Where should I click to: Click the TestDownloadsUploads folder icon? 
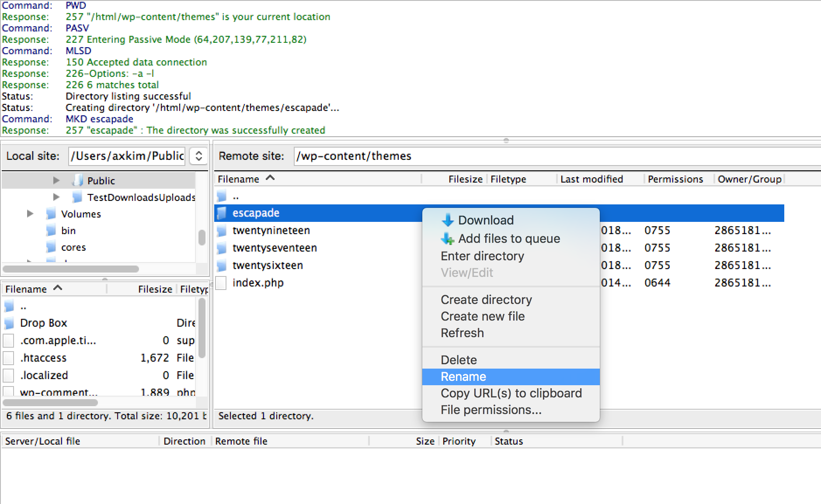click(77, 197)
